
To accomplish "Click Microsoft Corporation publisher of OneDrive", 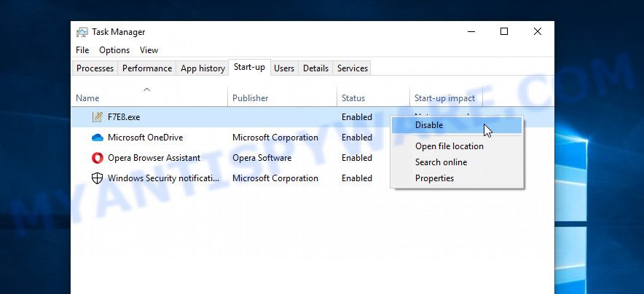I will pos(275,138).
